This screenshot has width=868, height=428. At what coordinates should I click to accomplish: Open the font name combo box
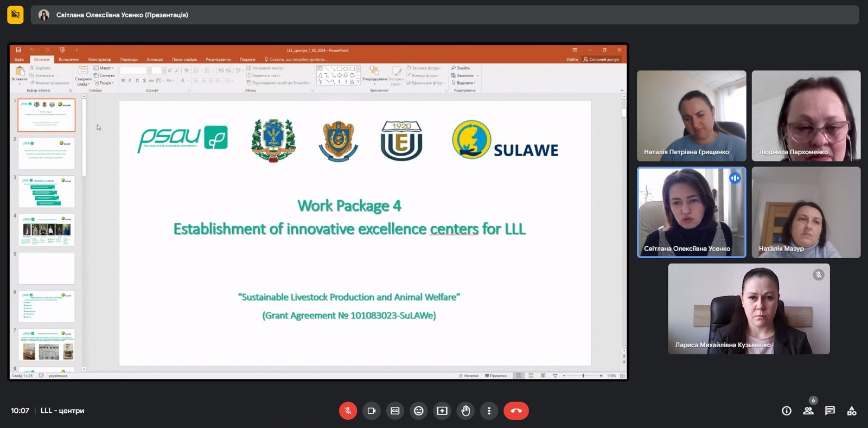coord(134,71)
